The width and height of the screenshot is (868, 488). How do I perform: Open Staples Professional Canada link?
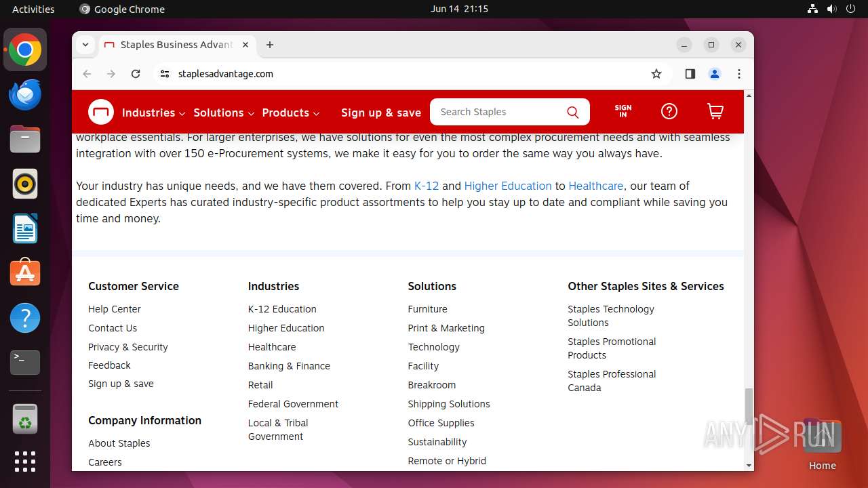612,381
